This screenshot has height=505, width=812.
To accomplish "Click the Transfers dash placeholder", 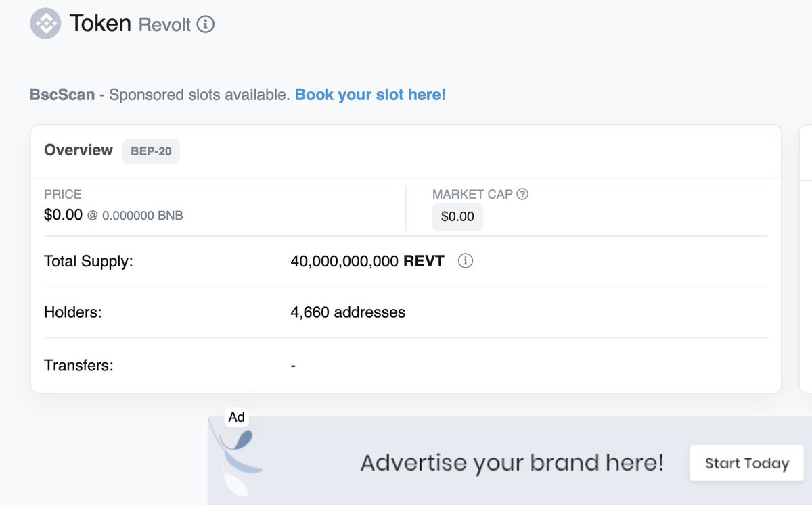I will 292,365.
